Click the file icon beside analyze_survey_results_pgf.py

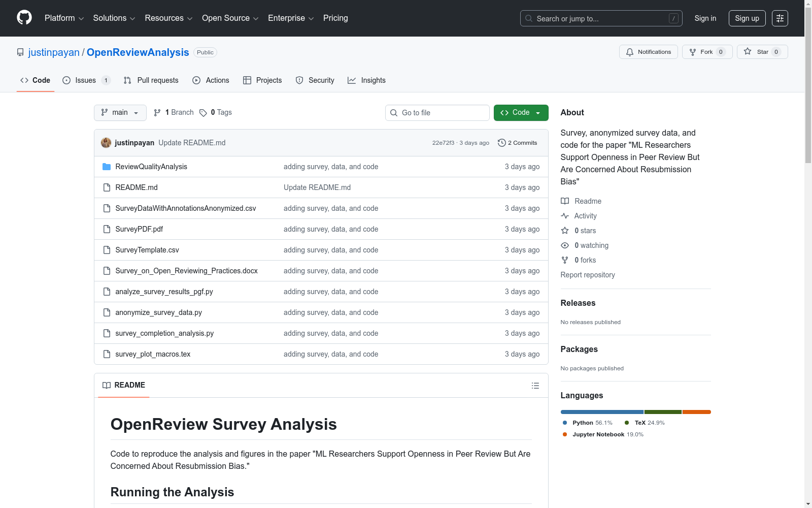click(107, 292)
